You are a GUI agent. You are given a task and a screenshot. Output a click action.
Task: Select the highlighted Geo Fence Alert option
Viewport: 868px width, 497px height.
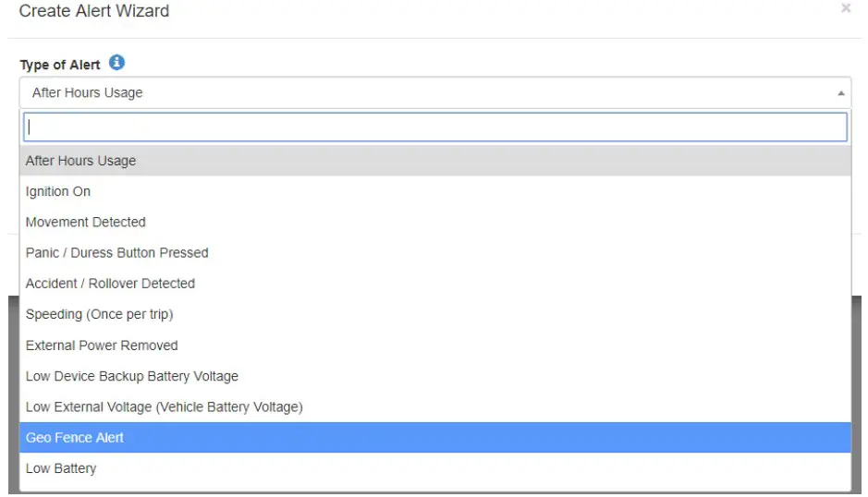tap(75, 438)
